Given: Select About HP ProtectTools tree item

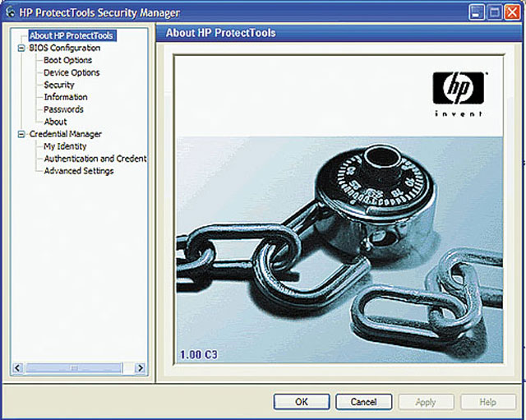Looking at the screenshot, I should click(x=72, y=35).
